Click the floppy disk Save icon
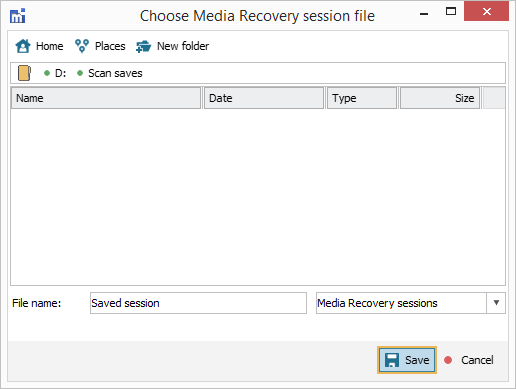 392,360
